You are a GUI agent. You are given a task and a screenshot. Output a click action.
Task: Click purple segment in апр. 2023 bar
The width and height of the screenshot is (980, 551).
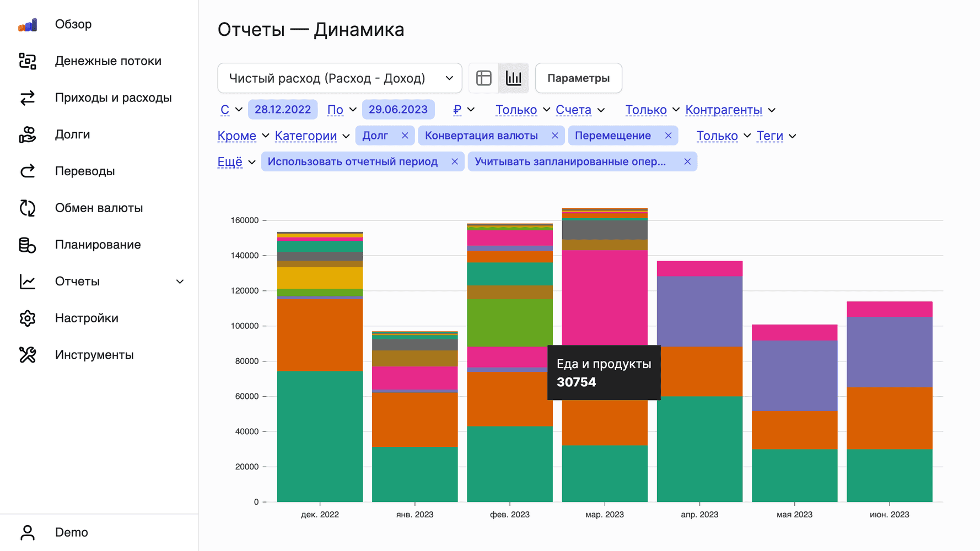pos(699,311)
